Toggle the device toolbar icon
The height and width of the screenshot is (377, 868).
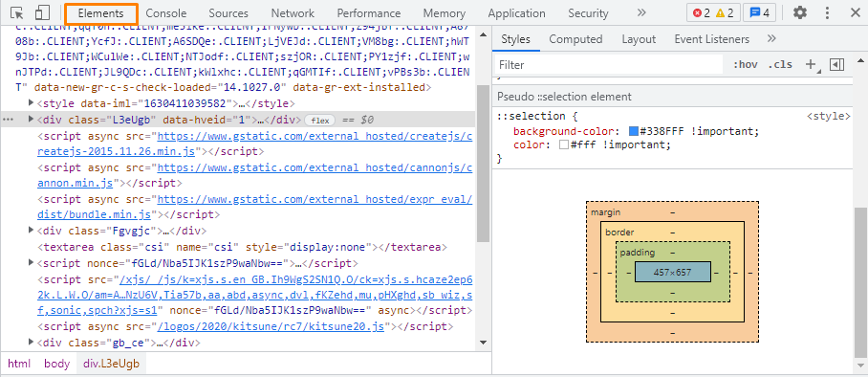click(43, 13)
